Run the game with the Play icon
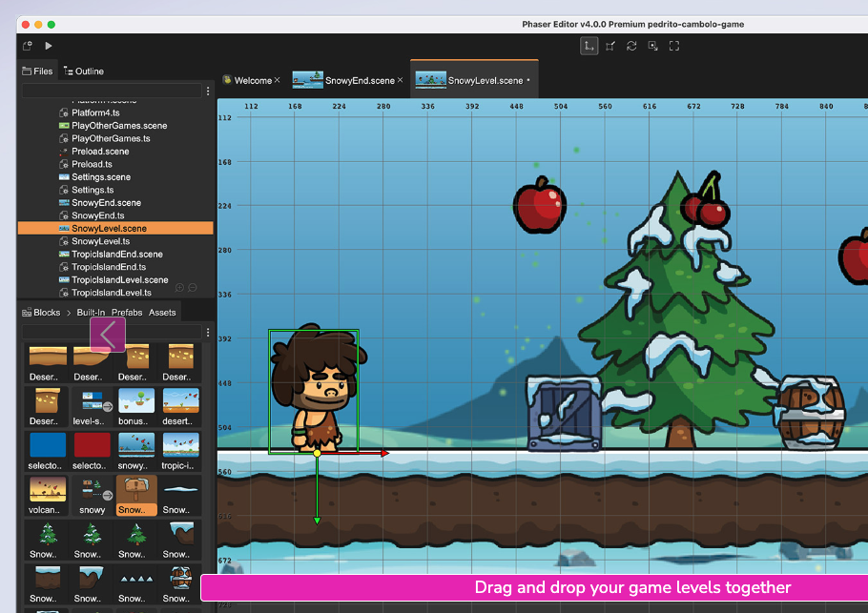The image size is (868, 613). (48, 44)
